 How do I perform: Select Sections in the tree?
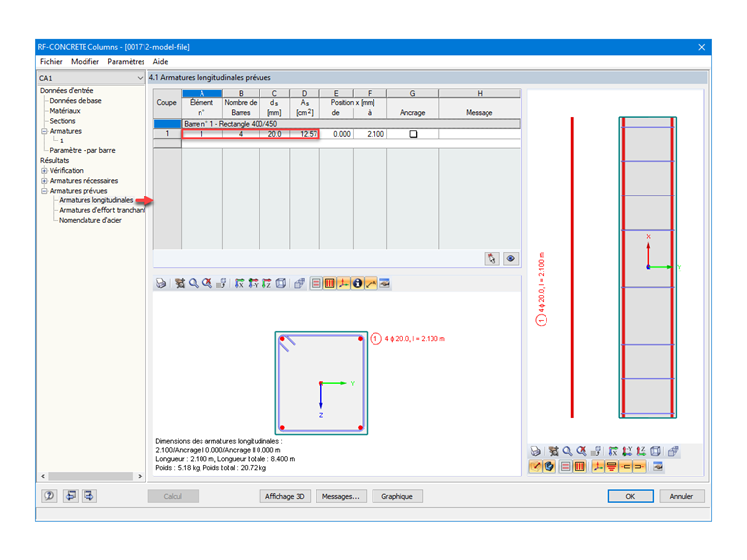pyautogui.click(x=62, y=121)
